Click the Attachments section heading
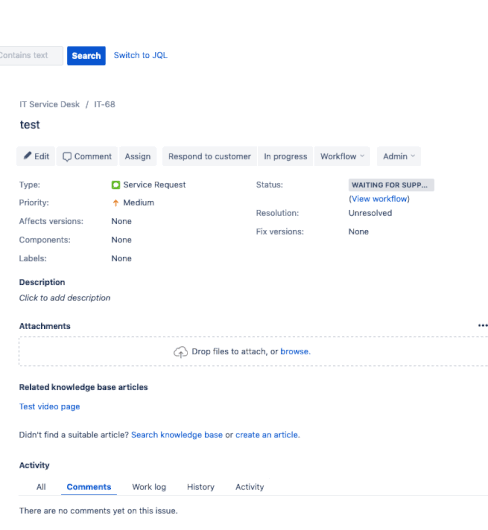The height and width of the screenshot is (530, 488). click(45, 326)
